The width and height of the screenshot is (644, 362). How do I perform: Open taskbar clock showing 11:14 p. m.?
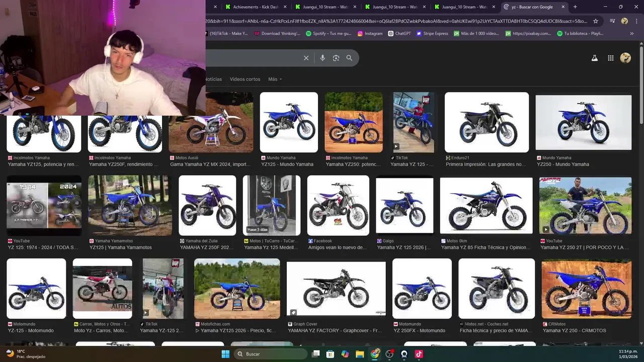(x=628, y=354)
